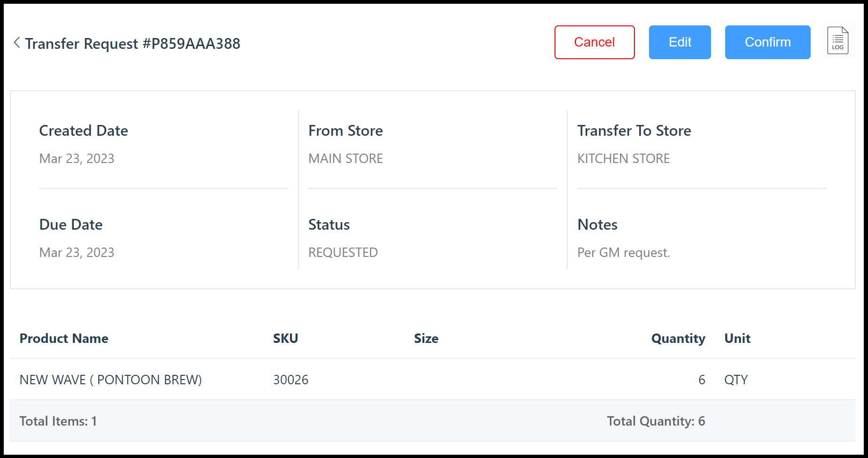The image size is (868, 458).
Task: Confirm the transfer request
Action: click(x=767, y=42)
